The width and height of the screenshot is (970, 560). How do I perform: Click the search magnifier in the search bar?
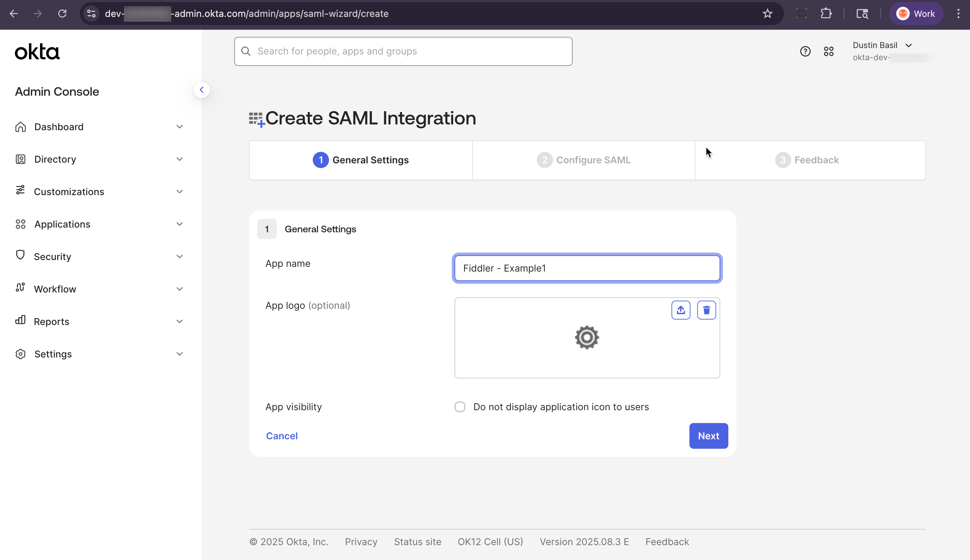pyautogui.click(x=246, y=51)
